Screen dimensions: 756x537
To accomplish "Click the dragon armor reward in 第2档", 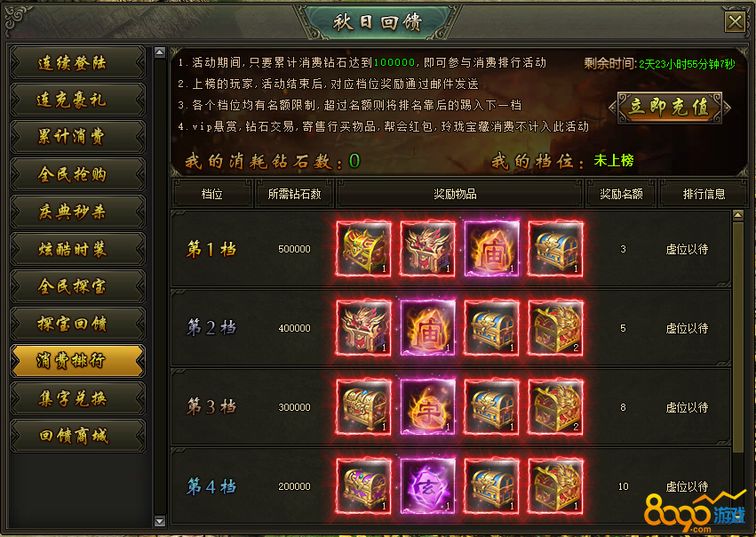I will (363, 328).
